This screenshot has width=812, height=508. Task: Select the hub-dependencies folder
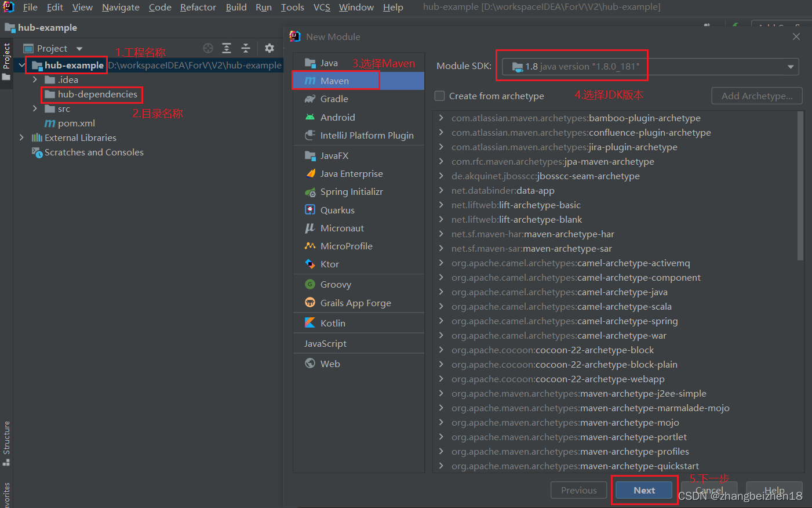coord(97,94)
